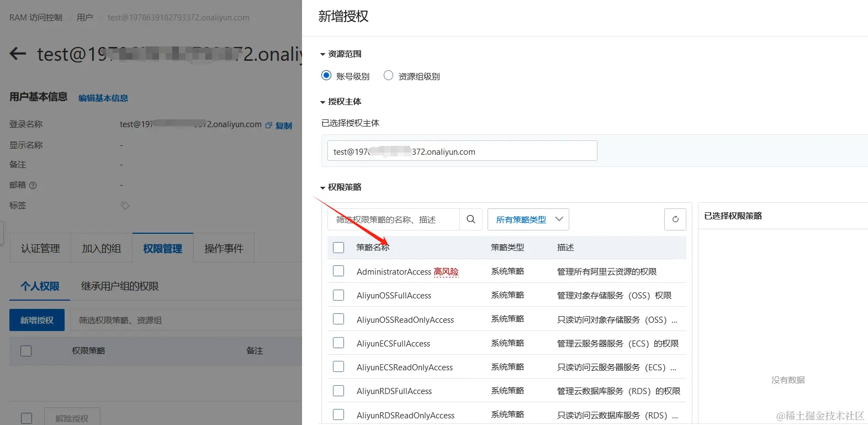Click the AliyunOSSFullAccess policy name
Screen dimensions: 868x425
394,295
